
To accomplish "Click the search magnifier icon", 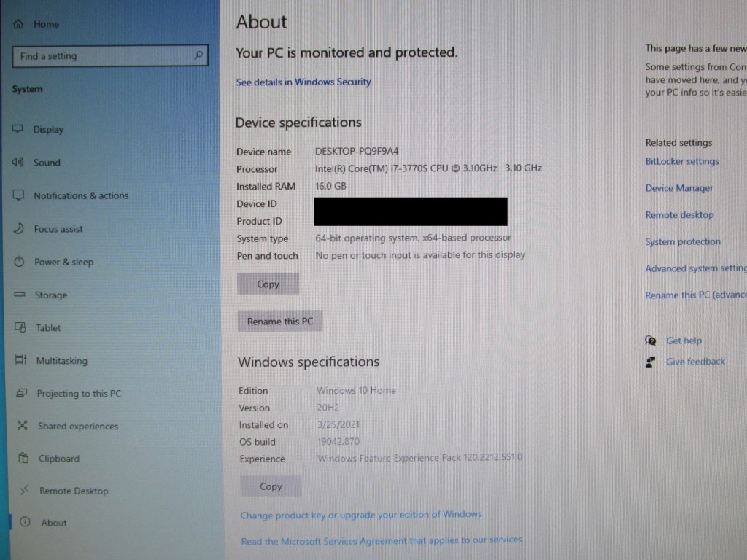I will point(198,55).
